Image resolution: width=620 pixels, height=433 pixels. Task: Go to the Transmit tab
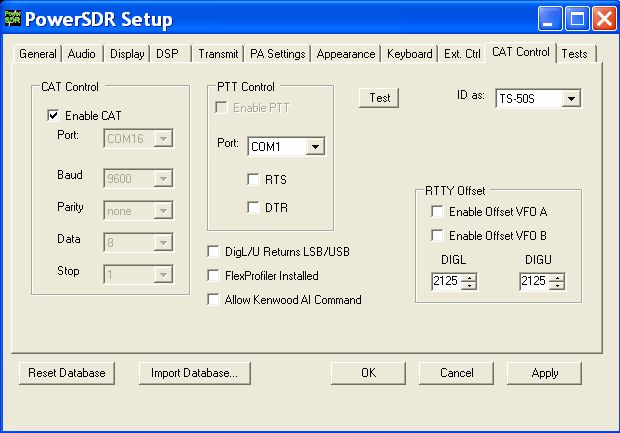(217, 54)
